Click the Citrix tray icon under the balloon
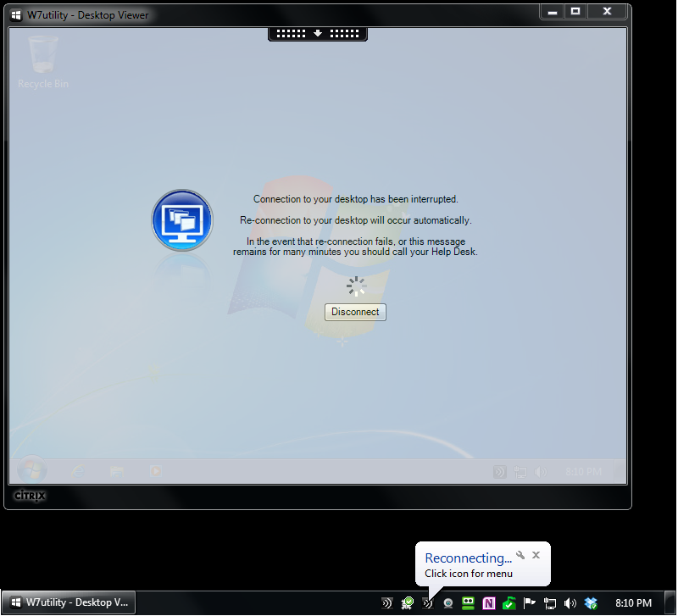This screenshot has height=616, width=678. (x=428, y=603)
